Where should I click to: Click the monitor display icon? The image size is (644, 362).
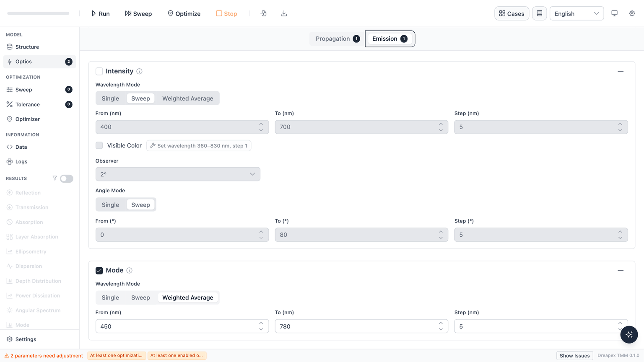pyautogui.click(x=614, y=13)
